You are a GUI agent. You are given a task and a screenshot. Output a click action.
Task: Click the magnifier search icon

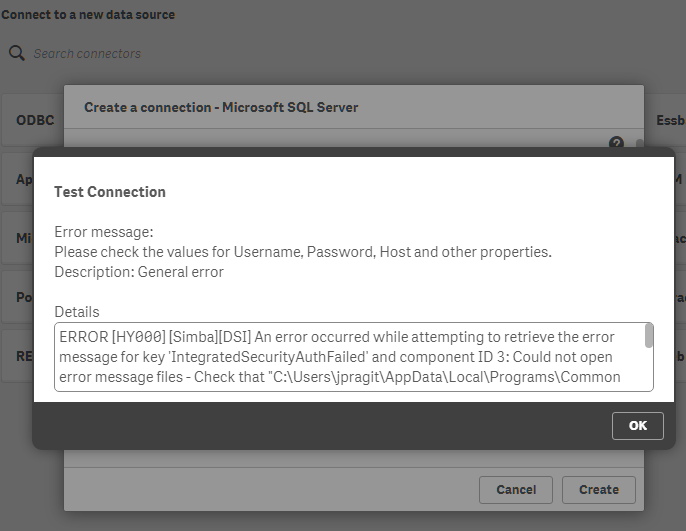point(16,53)
